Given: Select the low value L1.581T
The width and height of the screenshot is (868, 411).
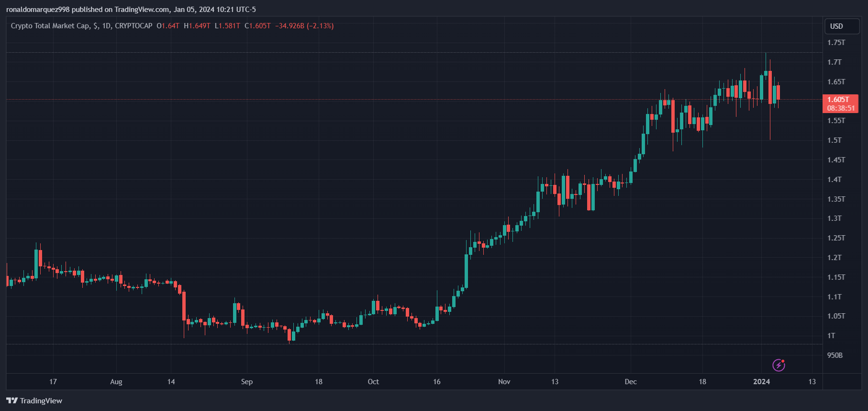Looking at the screenshot, I should pyautogui.click(x=227, y=26).
